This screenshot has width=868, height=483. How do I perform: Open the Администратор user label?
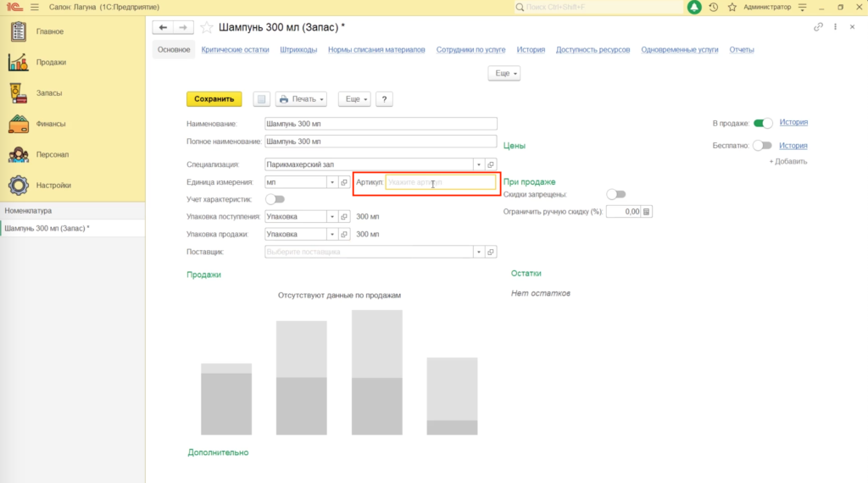[767, 7]
